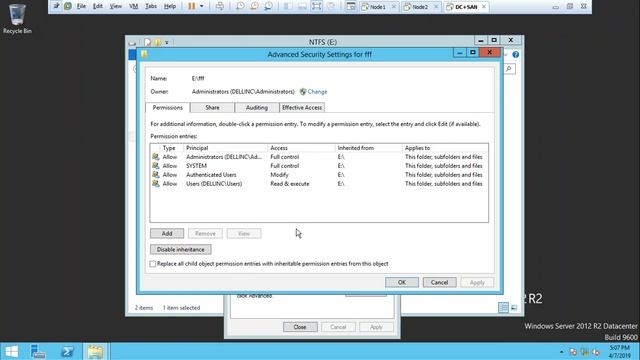Show hidden icons in the system tray
The image size is (640, 360).
click(x=562, y=351)
